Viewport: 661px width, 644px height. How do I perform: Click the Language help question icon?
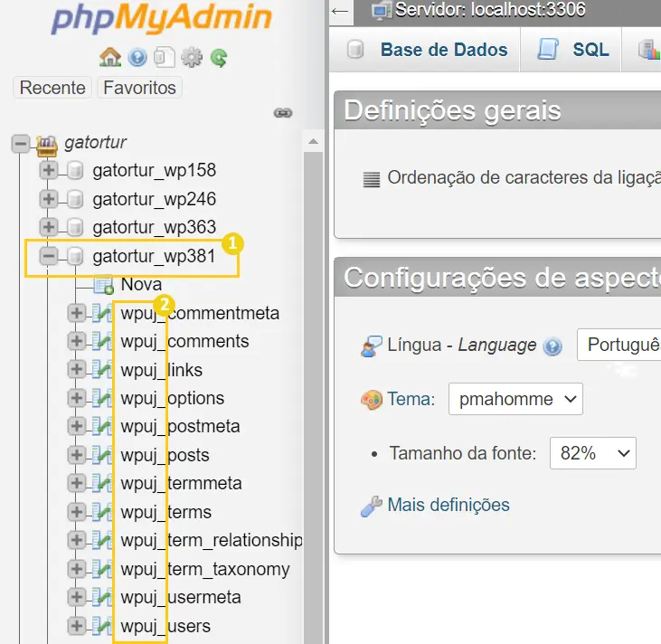coord(552,346)
